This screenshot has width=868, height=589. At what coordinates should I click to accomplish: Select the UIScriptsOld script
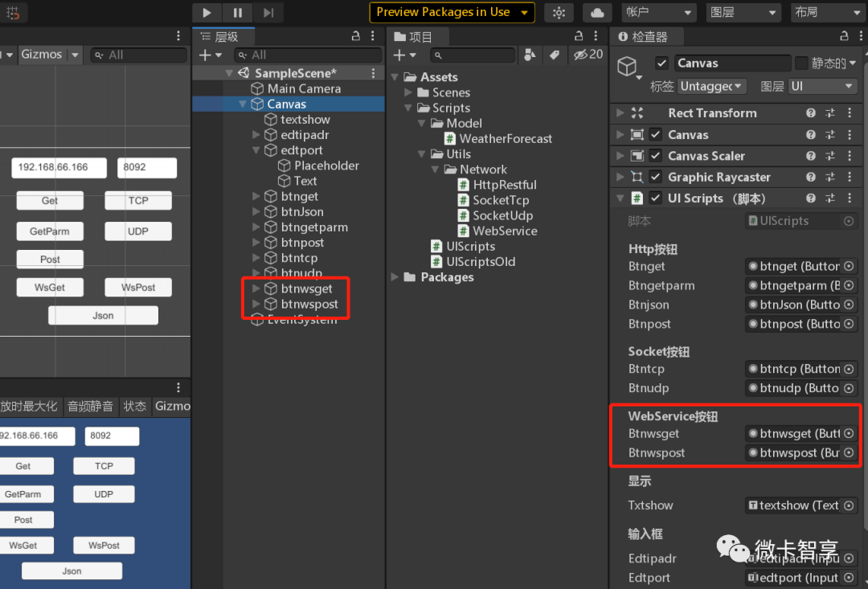481,262
